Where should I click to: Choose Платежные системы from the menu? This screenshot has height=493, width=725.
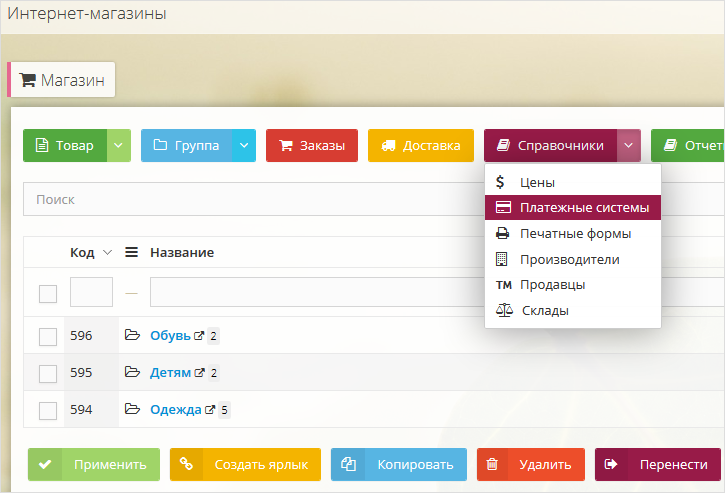(583, 208)
